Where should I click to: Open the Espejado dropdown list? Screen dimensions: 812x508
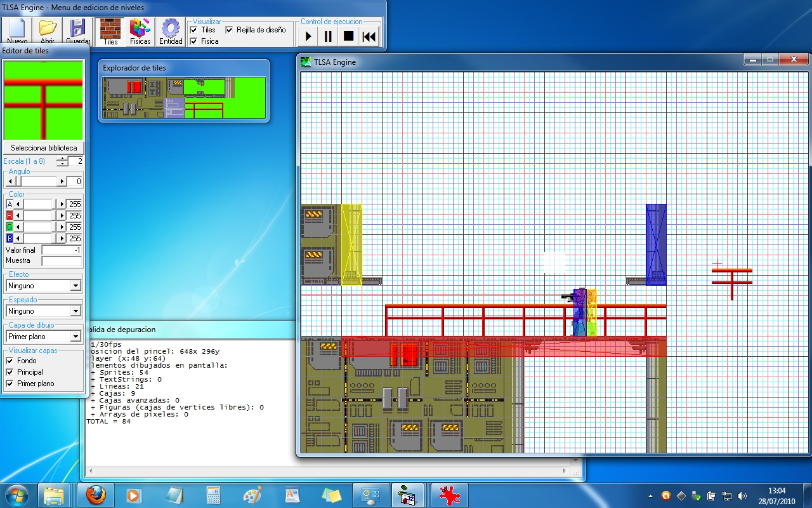pos(75,311)
